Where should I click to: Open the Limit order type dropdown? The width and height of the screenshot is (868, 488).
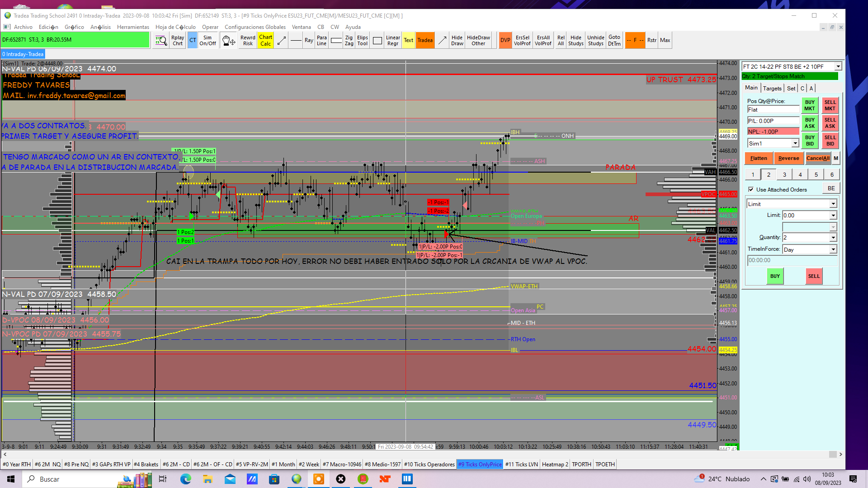833,204
